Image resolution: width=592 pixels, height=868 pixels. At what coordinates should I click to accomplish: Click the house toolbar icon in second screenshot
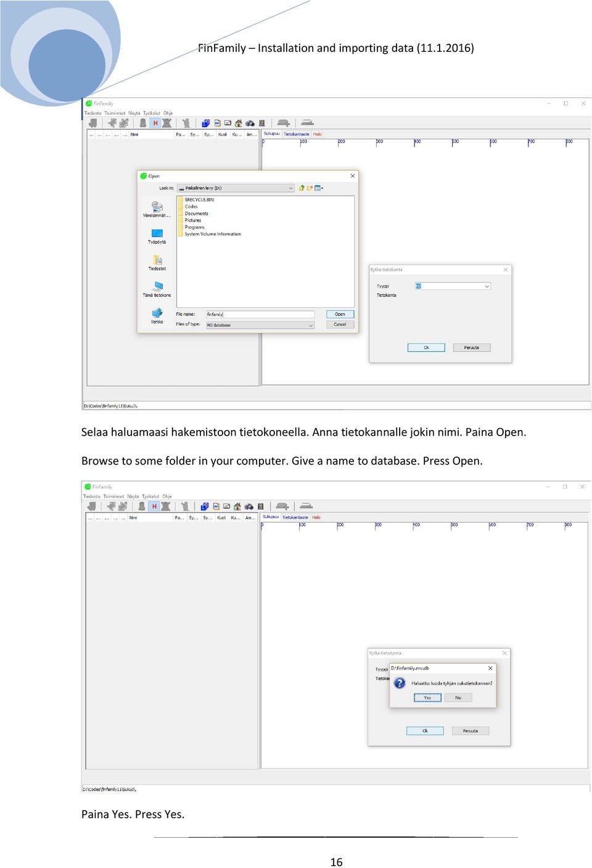coord(237,506)
